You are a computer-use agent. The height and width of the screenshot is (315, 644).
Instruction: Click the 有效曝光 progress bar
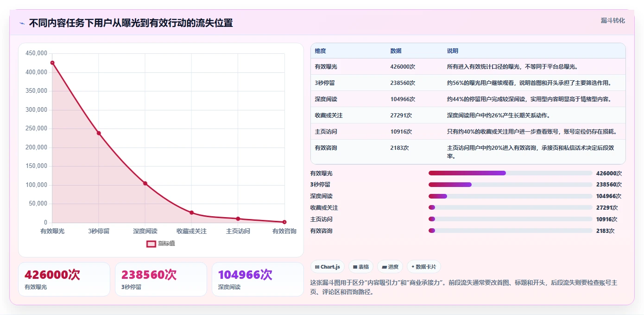click(511, 173)
